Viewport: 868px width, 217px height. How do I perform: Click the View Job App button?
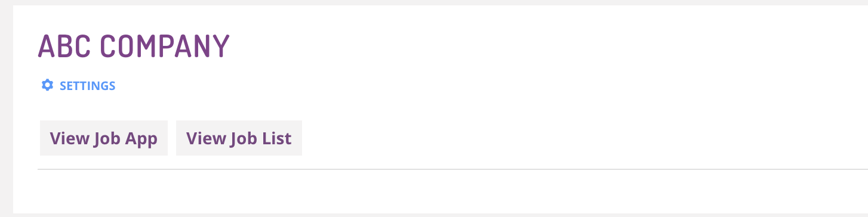(104, 138)
